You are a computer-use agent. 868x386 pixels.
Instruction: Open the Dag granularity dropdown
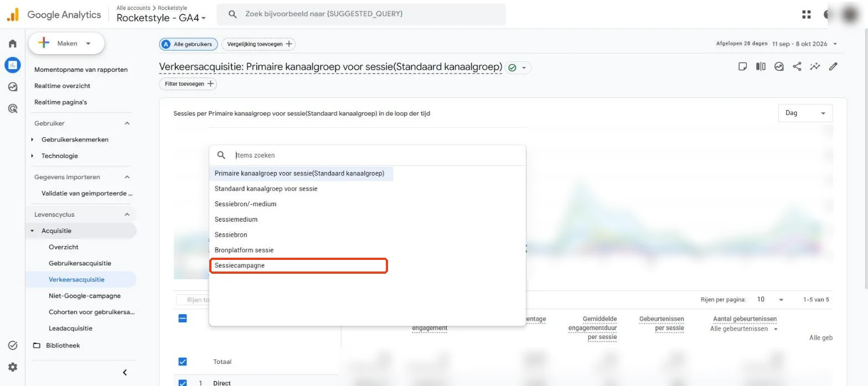tap(805, 113)
